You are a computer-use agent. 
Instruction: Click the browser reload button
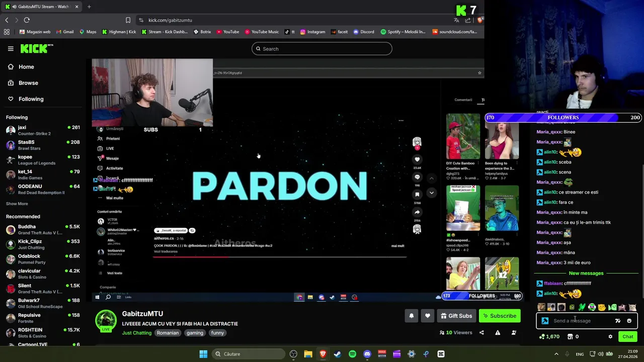[x=27, y=20]
